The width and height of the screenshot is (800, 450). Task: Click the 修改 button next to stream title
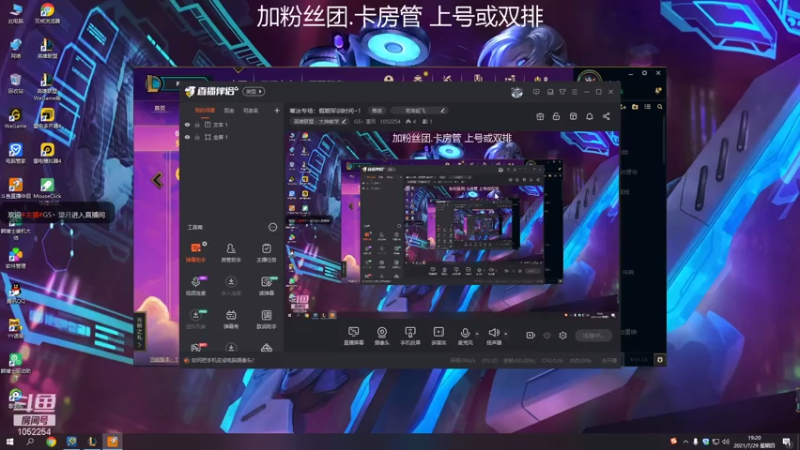377,110
